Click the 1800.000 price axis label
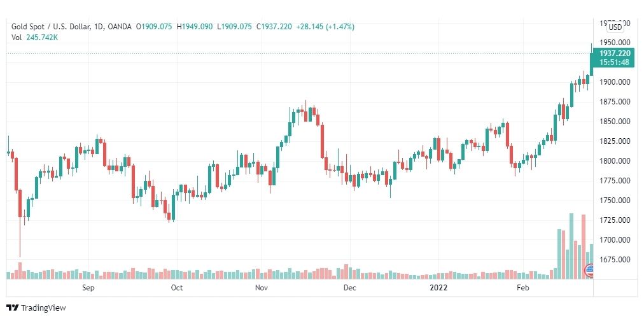This screenshot has width=644, height=319. click(615, 161)
